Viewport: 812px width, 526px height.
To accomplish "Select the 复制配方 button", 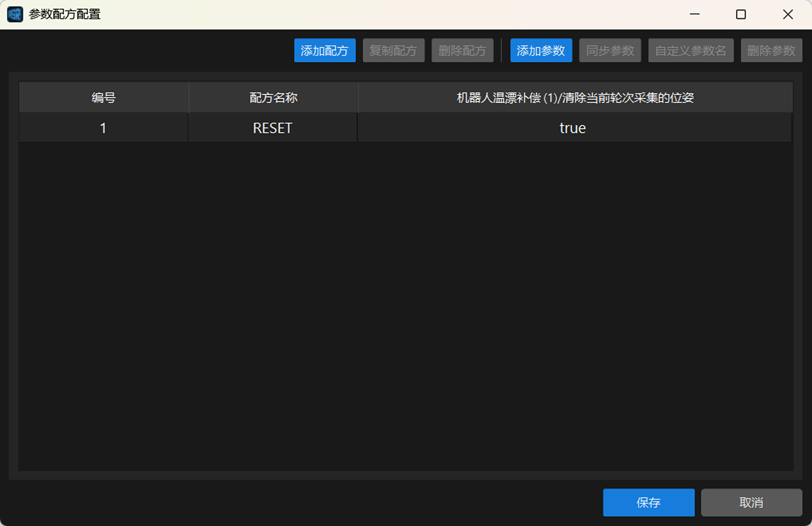I will click(393, 50).
